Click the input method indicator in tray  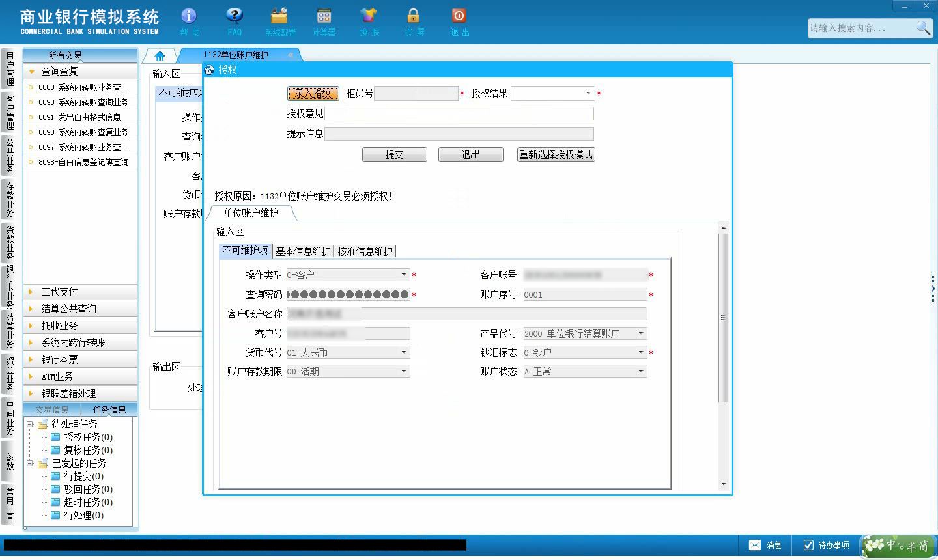tap(899, 546)
